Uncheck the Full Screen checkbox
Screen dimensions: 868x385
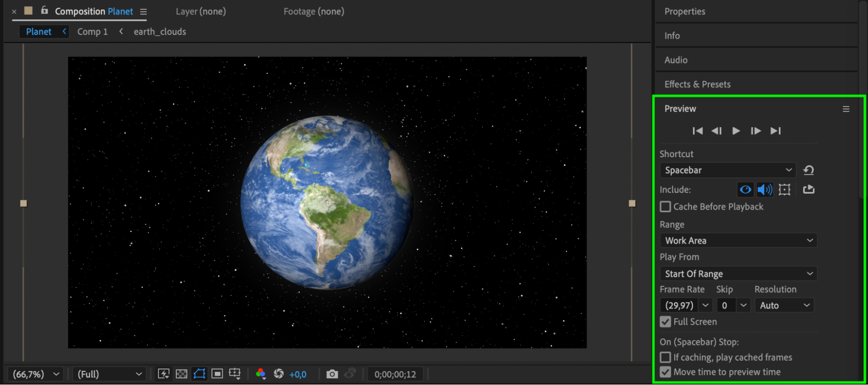(665, 322)
